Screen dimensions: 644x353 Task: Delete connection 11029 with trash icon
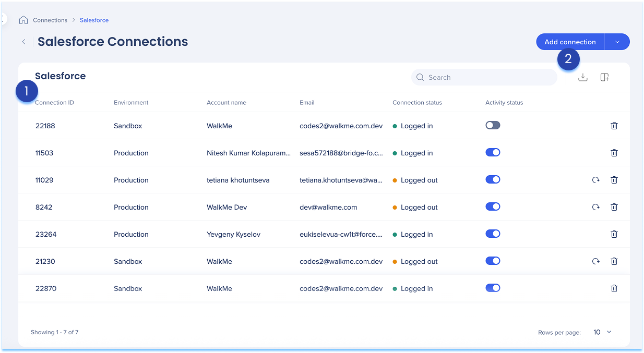click(x=614, y=180)
